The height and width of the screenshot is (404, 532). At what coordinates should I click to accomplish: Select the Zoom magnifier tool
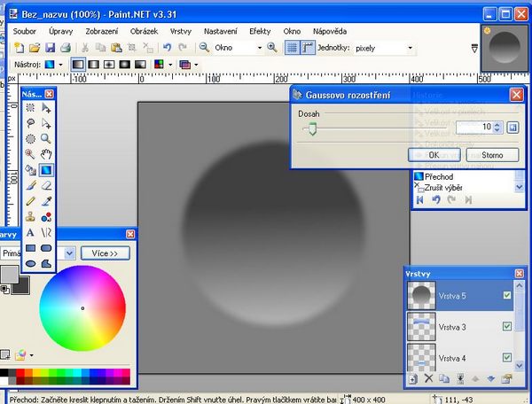pyautogui.click(x=46, y=139)
